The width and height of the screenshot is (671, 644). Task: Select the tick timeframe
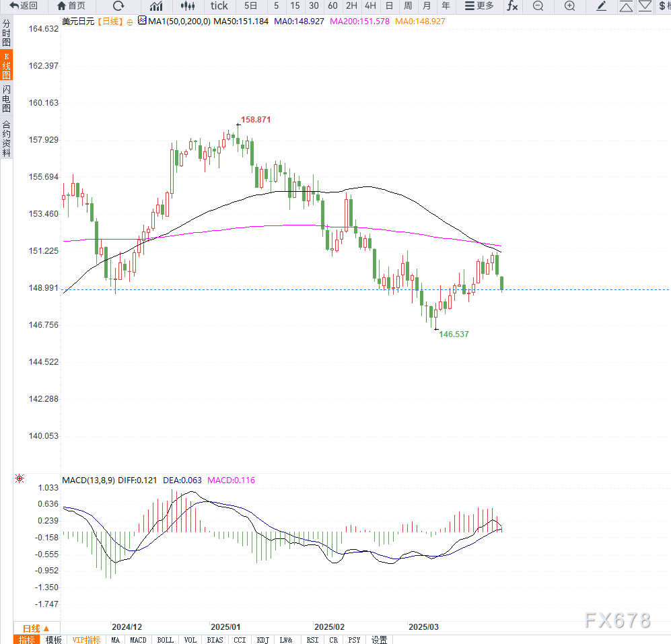219,6
